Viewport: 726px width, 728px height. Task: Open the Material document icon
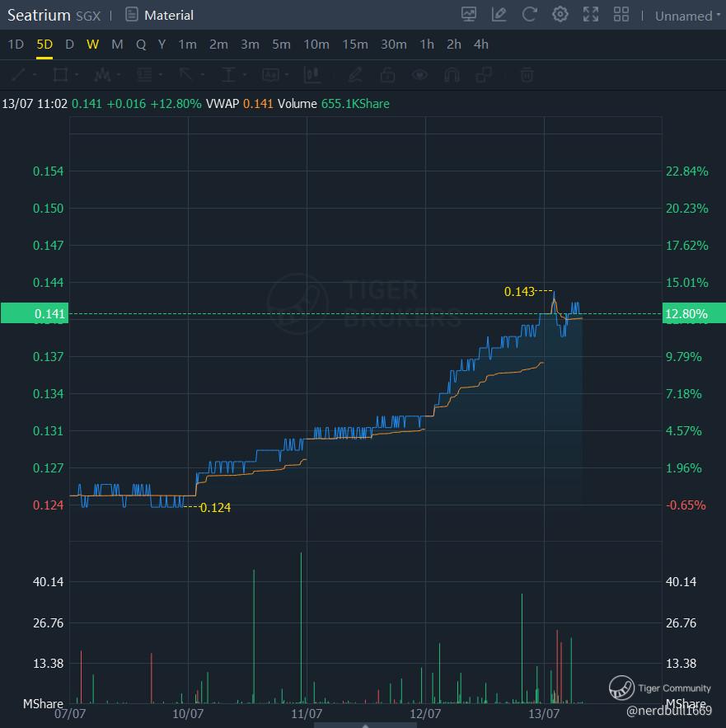[x=132, y=15]
